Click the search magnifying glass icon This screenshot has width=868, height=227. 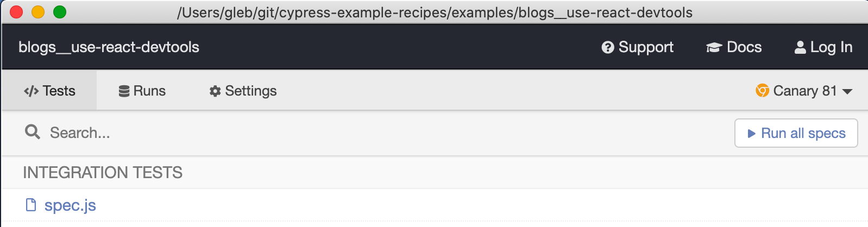point(33,132)
